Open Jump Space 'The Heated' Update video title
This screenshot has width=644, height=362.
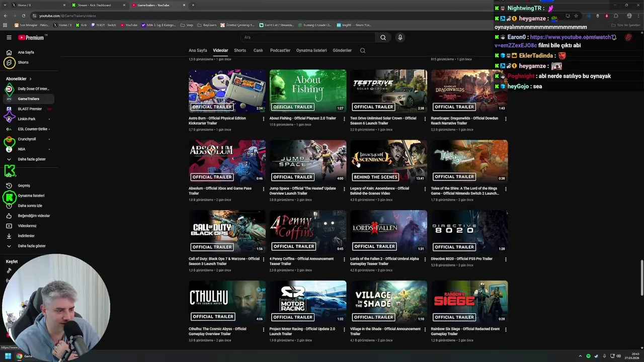303,191
